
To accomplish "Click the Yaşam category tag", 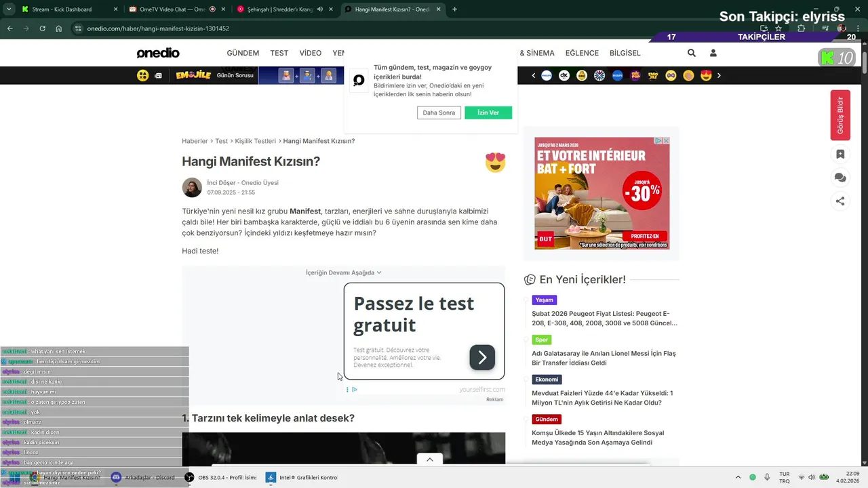I will point(544,300).
